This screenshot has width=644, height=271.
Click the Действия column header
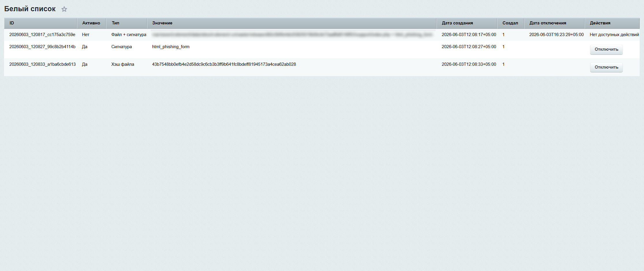[612, 23]
